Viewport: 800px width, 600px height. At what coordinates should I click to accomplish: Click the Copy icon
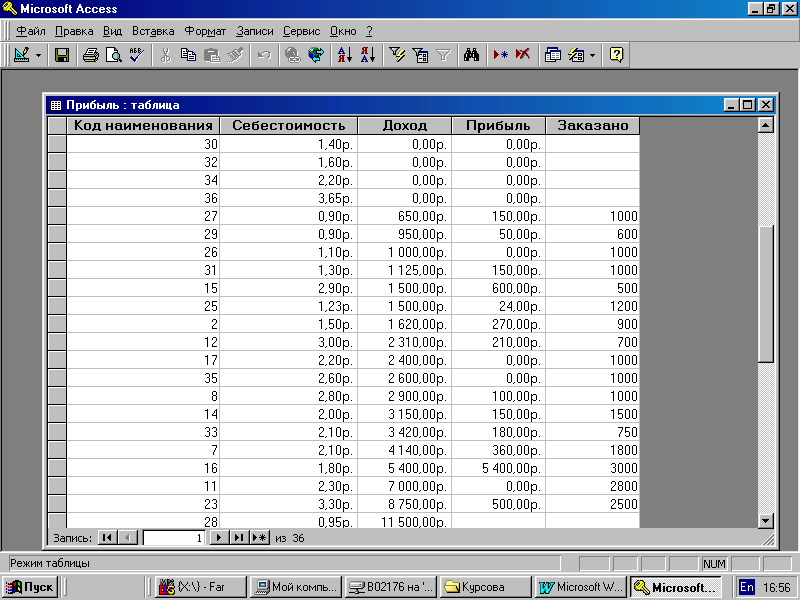[189, 55]
